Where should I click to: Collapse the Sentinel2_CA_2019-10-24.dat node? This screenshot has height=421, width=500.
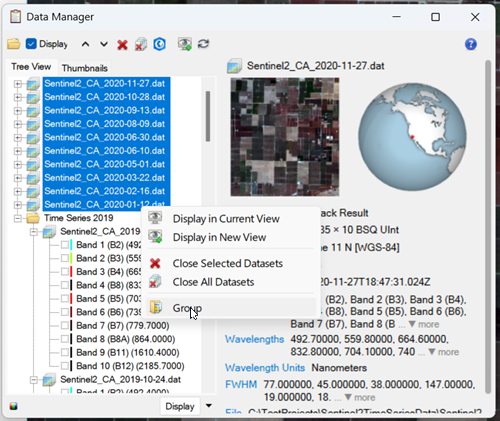34,380
